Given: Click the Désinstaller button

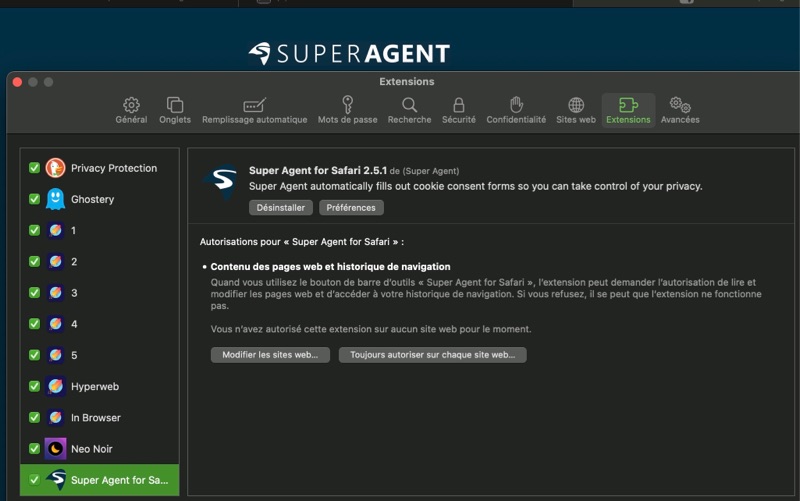Looking at the screenshot, I should coord(280,208).
